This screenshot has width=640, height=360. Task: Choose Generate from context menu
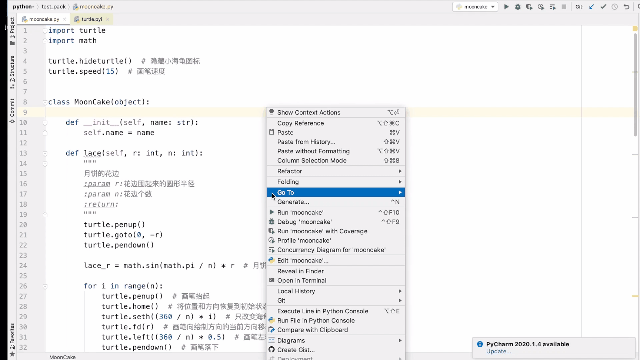point(336,202)
